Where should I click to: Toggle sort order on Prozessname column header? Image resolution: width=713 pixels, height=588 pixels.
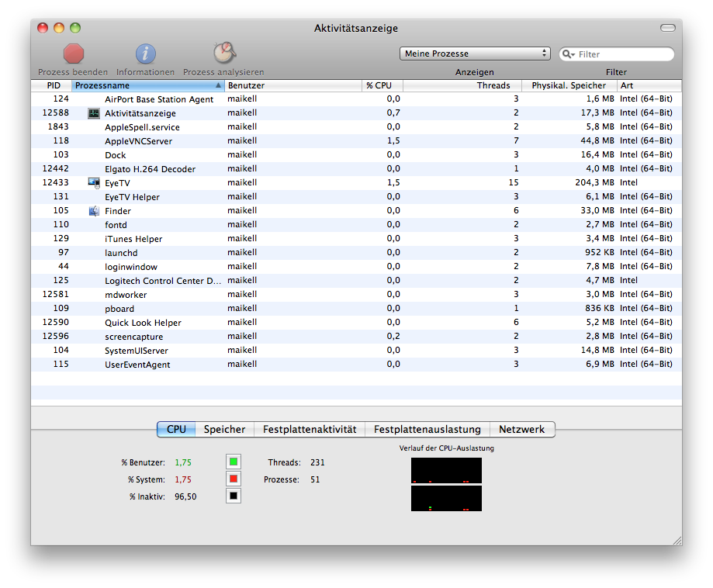tap(147, 85)
